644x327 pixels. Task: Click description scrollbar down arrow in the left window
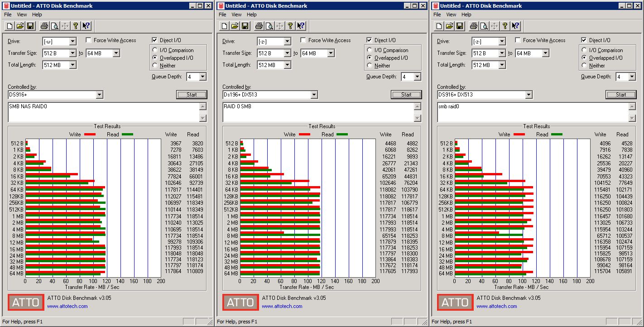pyautogui.click(x=202, y=118)
